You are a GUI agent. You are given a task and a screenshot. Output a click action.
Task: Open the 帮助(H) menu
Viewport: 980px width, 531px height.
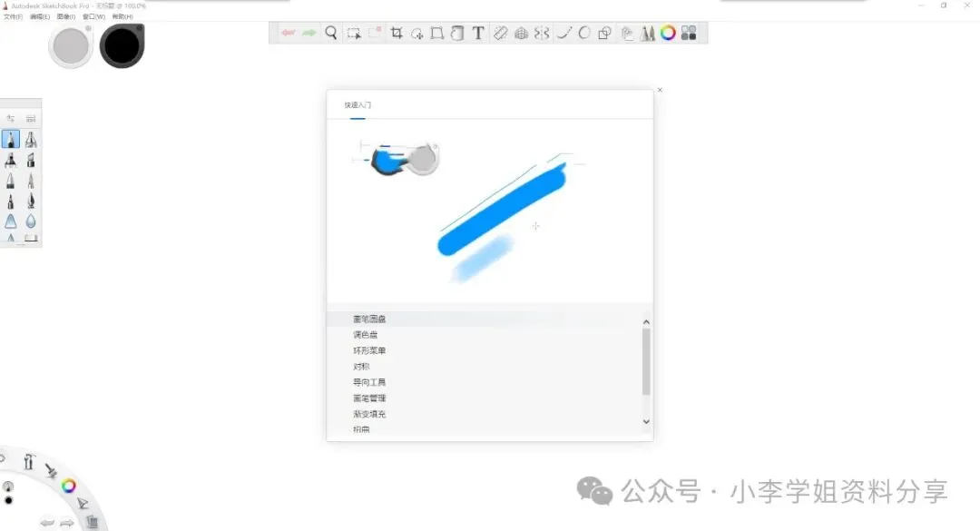pyautogui.click(x=122, y=17)
